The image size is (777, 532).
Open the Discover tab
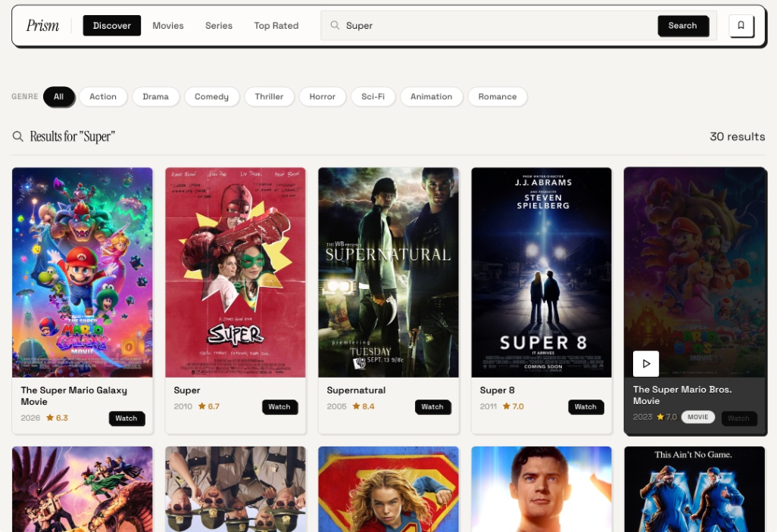pyautogui.click(x=111, y=25)
